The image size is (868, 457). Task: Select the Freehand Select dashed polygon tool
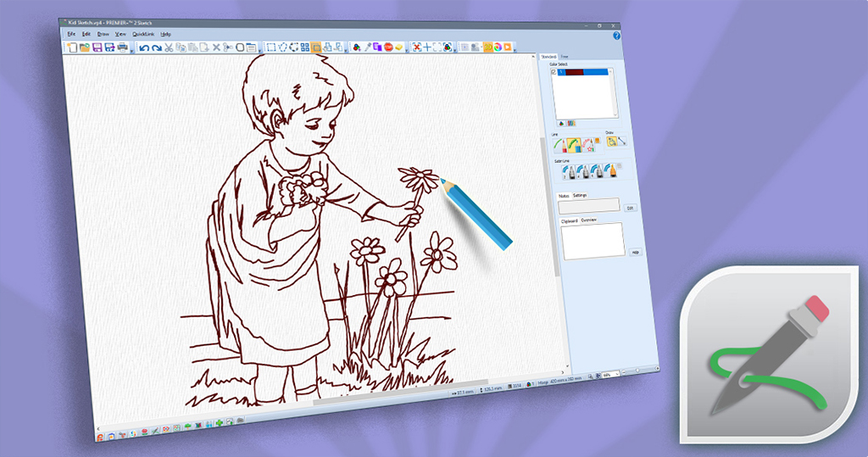[282, 47]
